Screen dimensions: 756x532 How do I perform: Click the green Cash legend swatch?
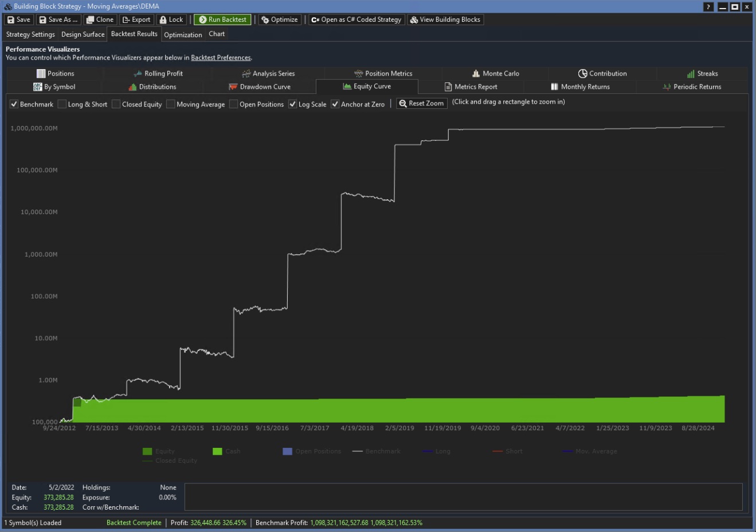(217, 451)
